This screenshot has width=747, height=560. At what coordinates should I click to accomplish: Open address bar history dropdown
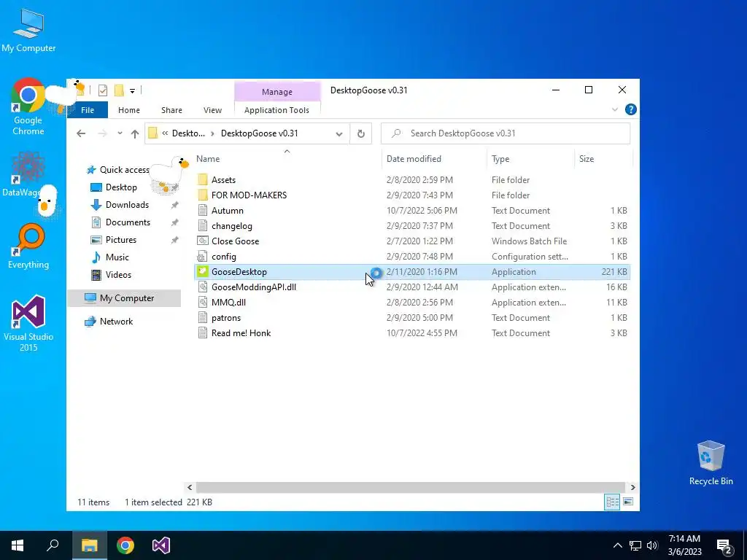point(339,134)
